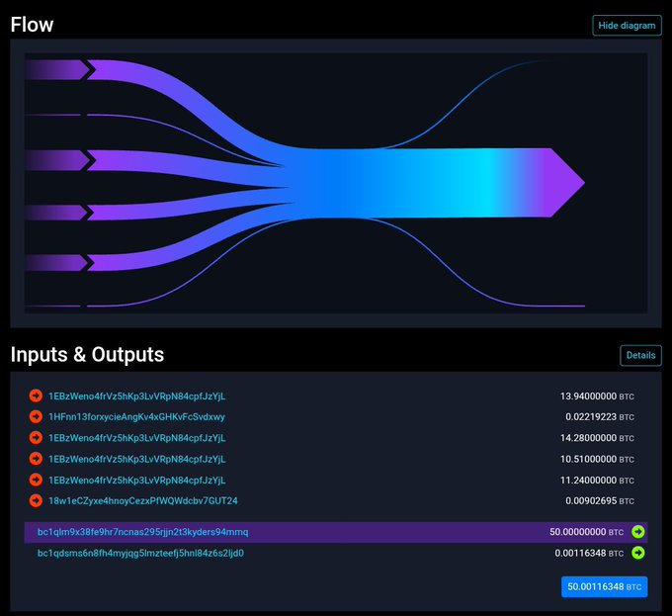Click the orange arrow icon beside the 14.28000000 BTC input
Screen dimensions: 672x616
pyautogui.click(x=36, y=438)
